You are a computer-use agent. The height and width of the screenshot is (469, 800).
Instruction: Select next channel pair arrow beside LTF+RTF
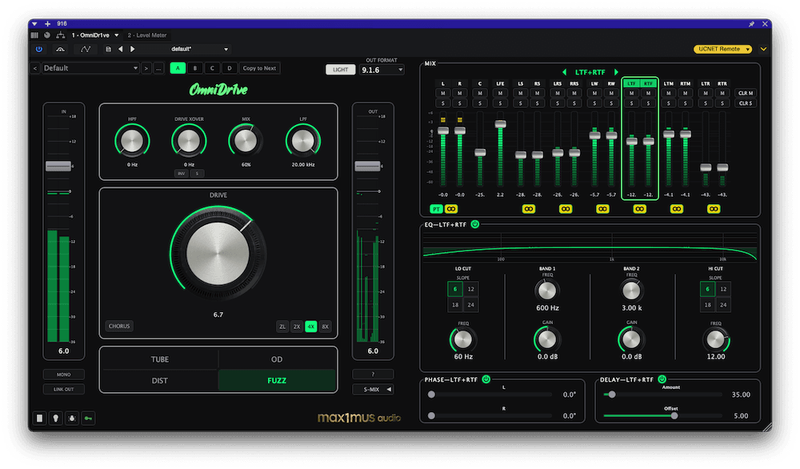tap(616, 72)
